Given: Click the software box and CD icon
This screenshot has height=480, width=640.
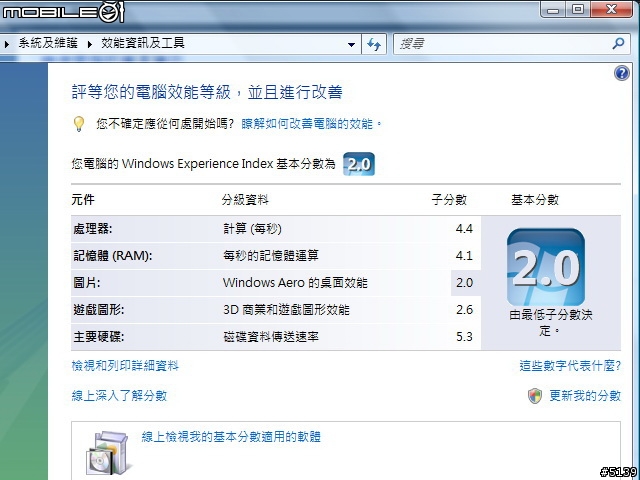Looking at the screenshot, I should pos(109,454).
